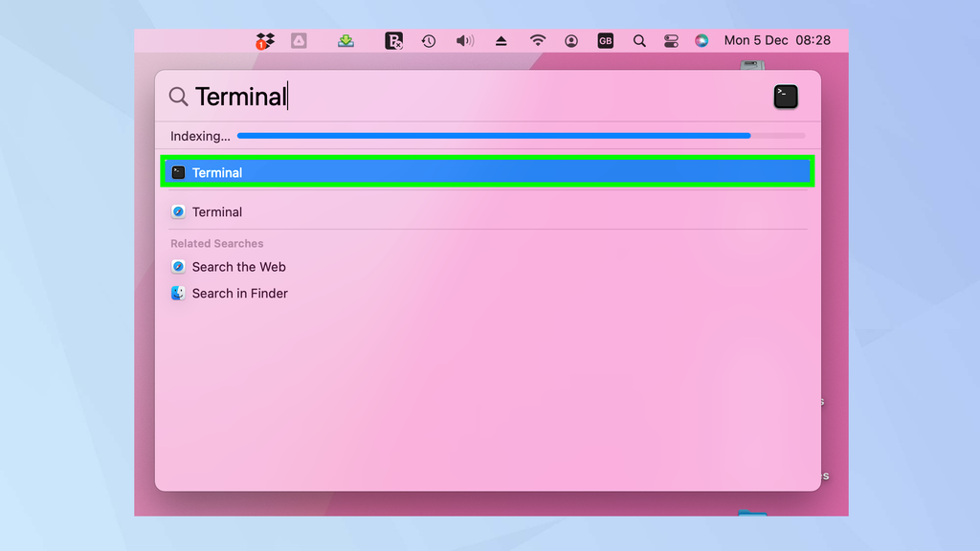The image size is (980, 551).
Task: Click the green download arrow menu bar icon
Action: tap(345, 40)
